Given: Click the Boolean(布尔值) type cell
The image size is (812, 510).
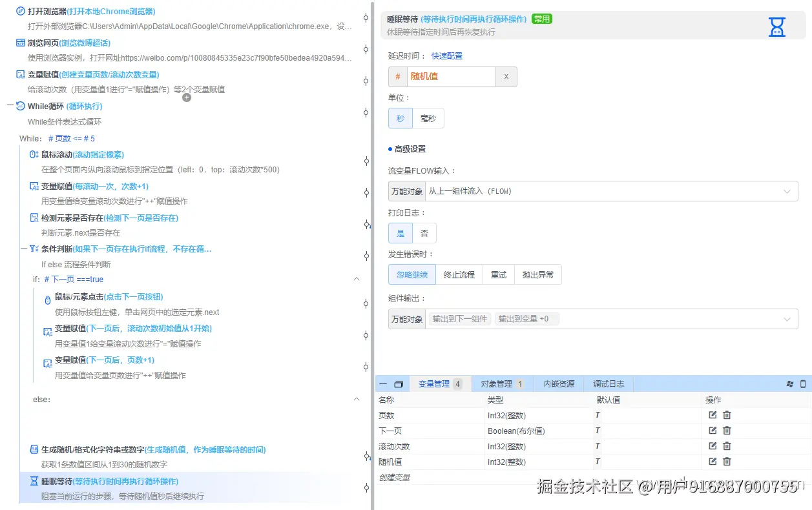Looking at the screenshot, I should coord(540,431).
